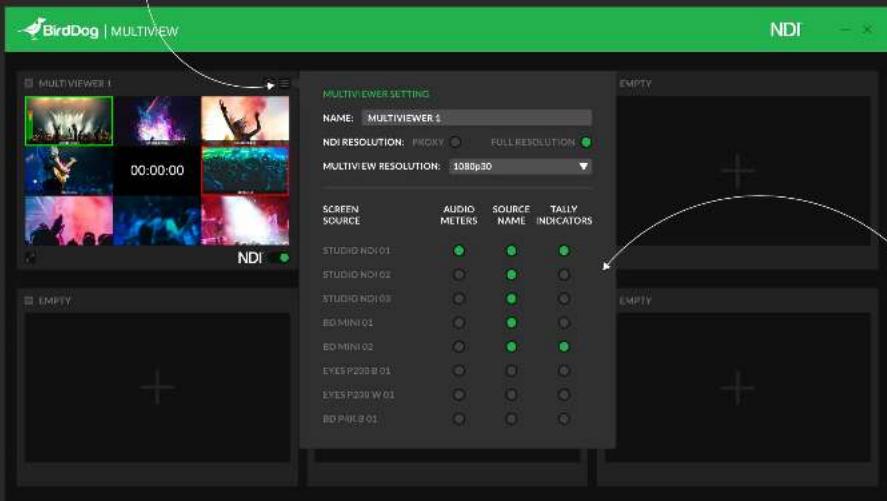Select the green-bordered concert crowd thumbnail

point(69,120)
